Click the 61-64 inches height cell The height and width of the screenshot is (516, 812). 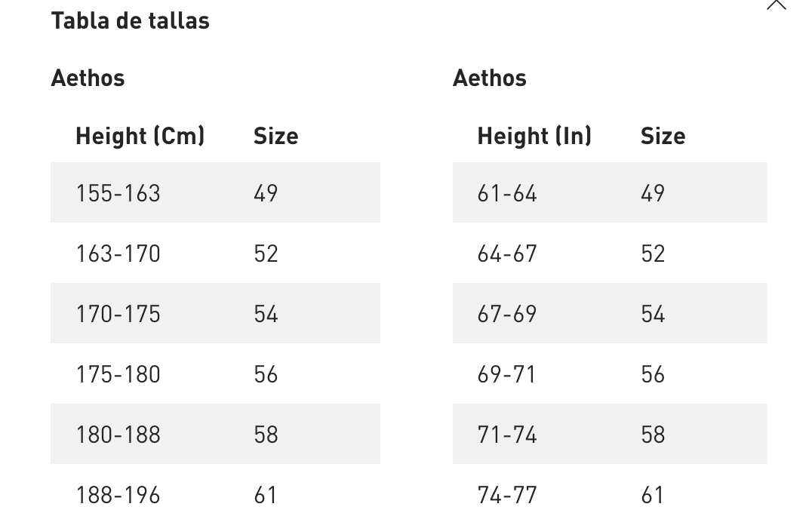point(507,193)
